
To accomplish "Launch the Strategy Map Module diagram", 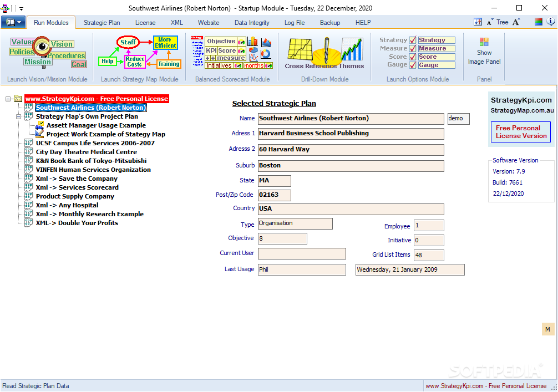I will point(140,53).
